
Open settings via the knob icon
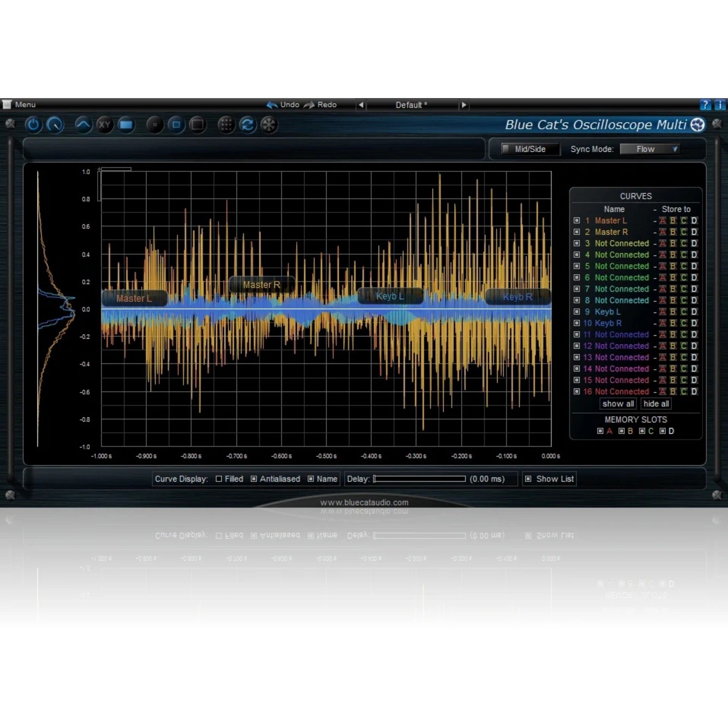point(55,125)
